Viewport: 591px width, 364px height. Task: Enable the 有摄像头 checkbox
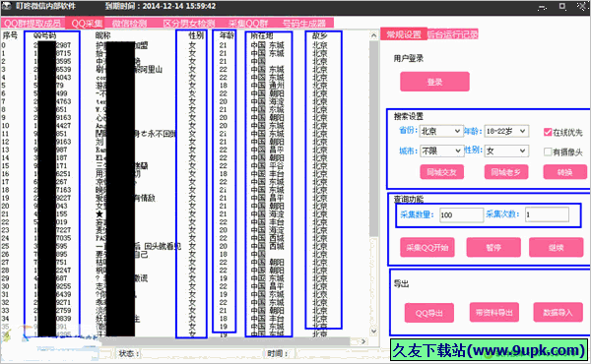548,152
